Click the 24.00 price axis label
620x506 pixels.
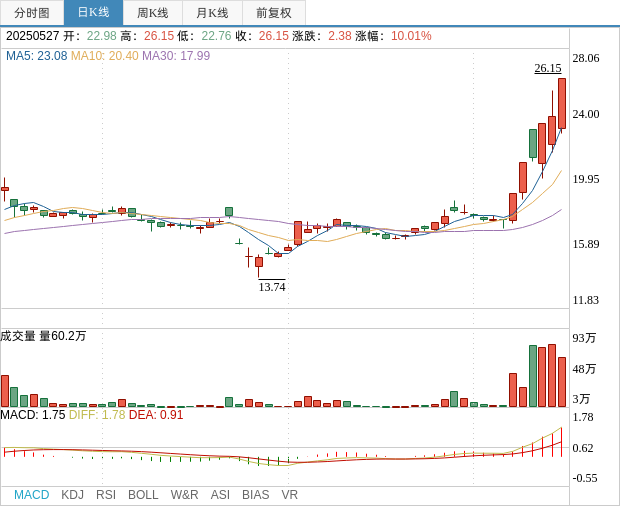[586, 114]
